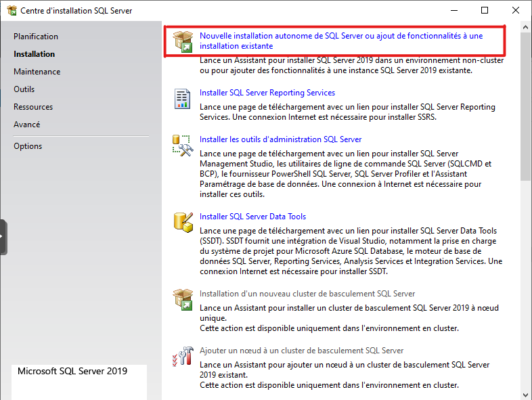Click the Reporting Services report icon
The width and height of the screenshot is (532, 400).
point(183,99)
